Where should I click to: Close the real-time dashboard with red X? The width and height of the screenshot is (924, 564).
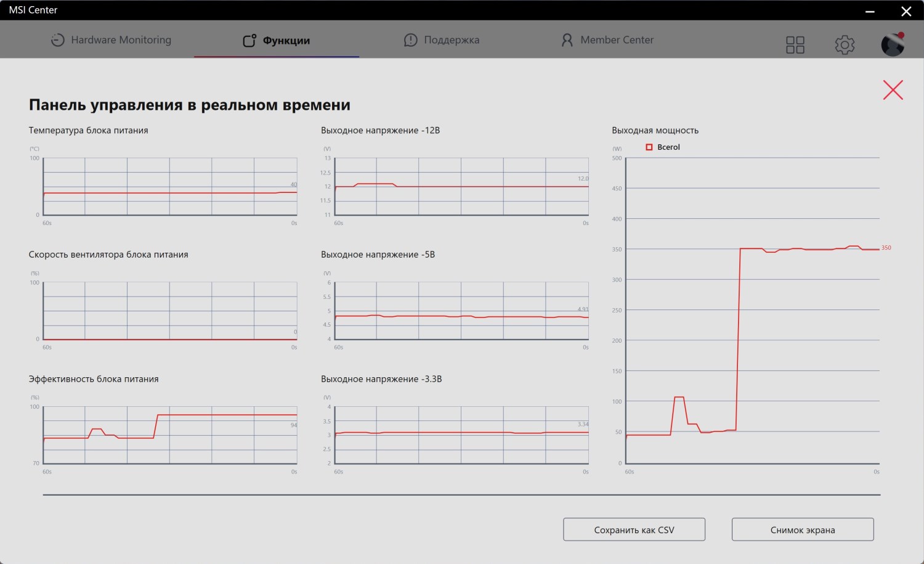[x=893, y=90]
